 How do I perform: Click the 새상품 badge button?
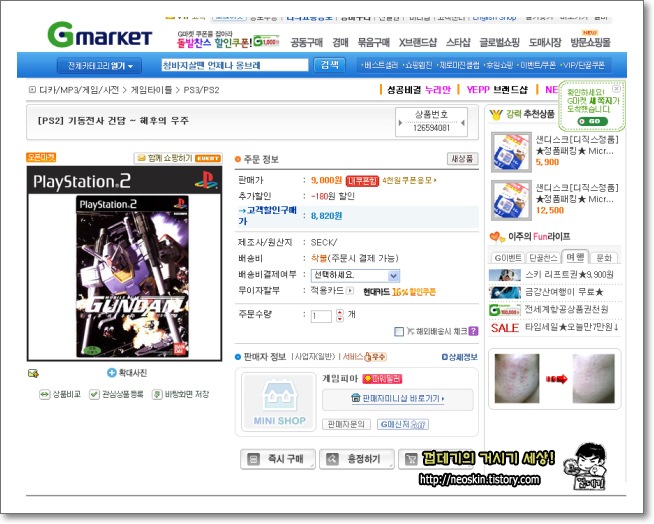pos(462,159)
